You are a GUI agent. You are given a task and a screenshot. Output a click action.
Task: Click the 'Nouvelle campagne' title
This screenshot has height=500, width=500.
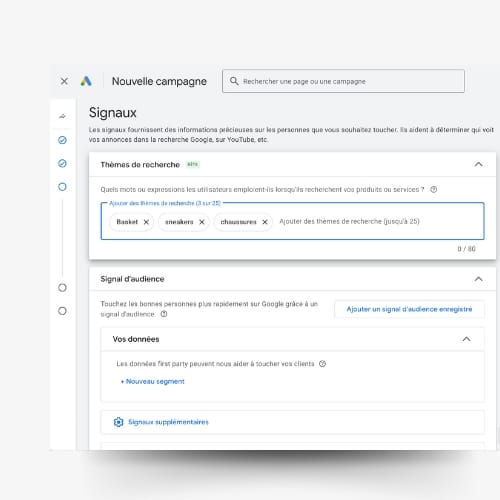tap(159, 81)
